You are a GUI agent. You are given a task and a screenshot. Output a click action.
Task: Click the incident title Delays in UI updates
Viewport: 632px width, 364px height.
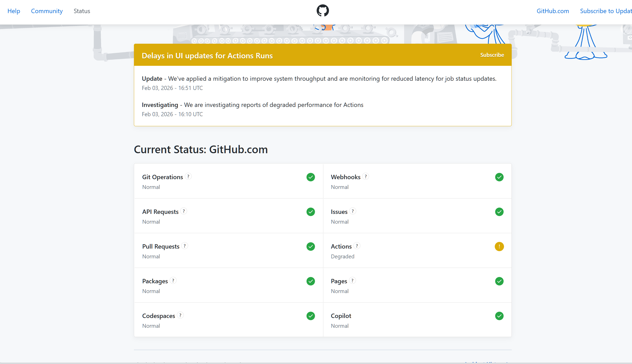[207, 56]
